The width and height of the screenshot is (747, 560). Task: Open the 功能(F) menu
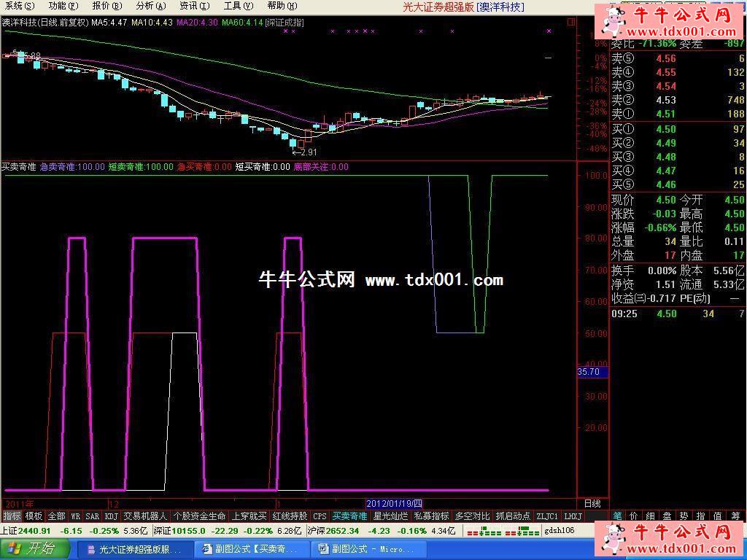pyautogui.click(x=64, y=6)
